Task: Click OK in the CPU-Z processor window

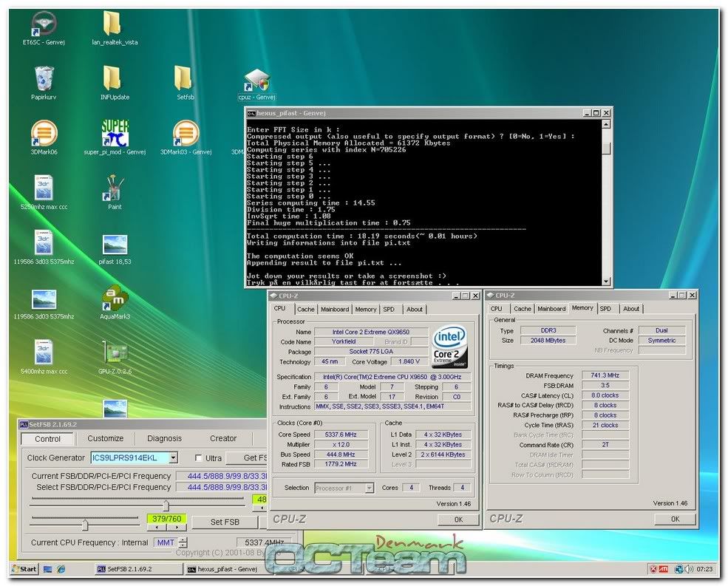Action: [x=458, y=519]
